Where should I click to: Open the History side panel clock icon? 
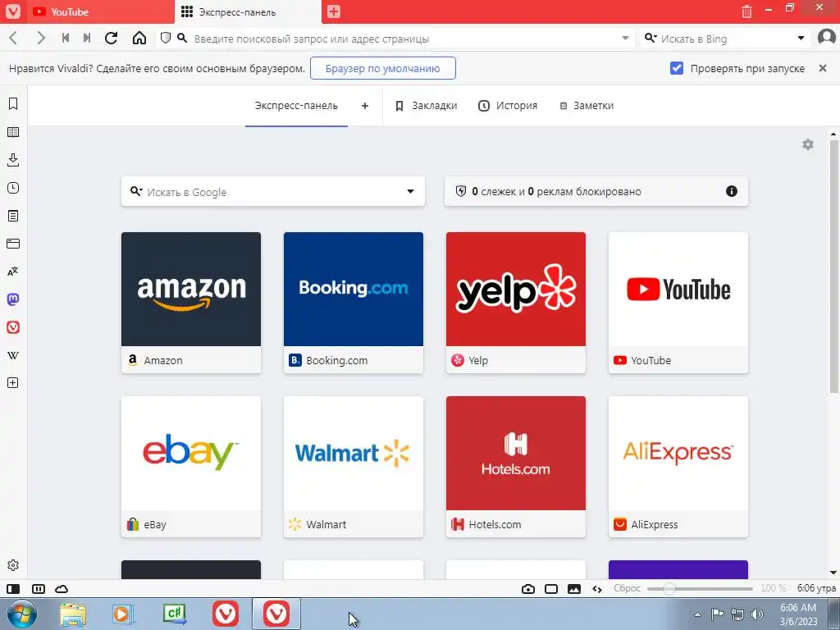13,188
